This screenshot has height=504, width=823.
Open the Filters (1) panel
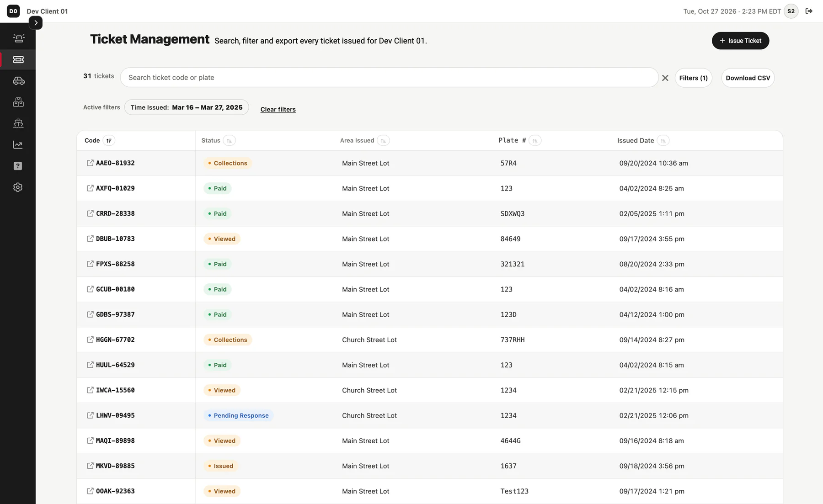[x=693, y=78]
